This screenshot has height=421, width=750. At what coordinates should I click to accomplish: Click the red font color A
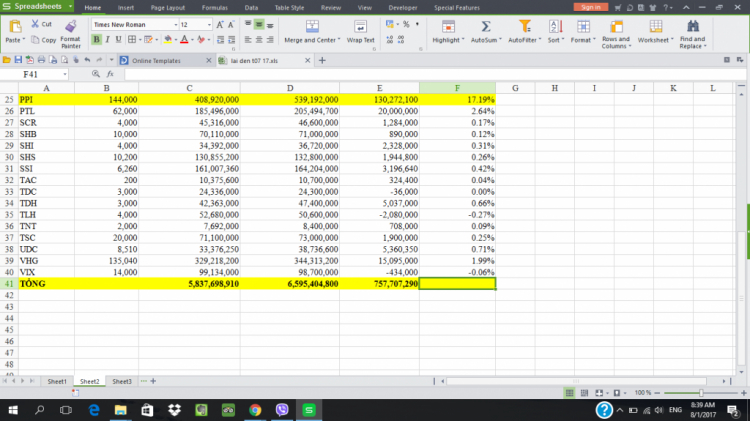(x=184, y=40)
